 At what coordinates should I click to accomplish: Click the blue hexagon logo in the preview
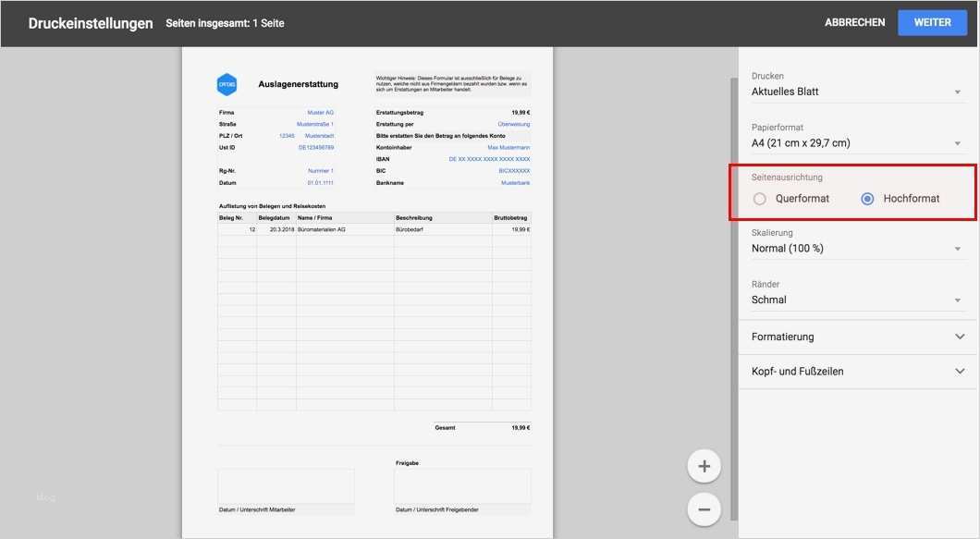227,84
